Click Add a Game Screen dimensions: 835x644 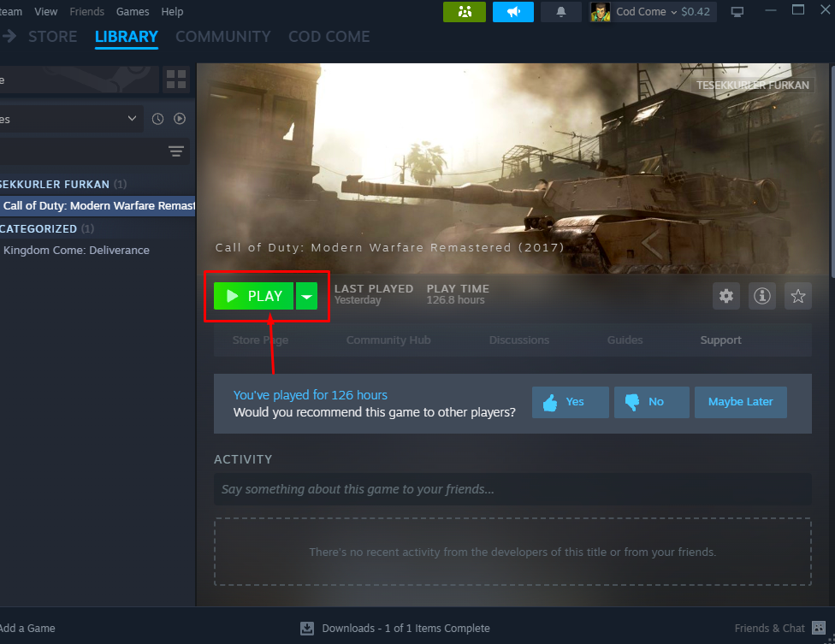27,628
